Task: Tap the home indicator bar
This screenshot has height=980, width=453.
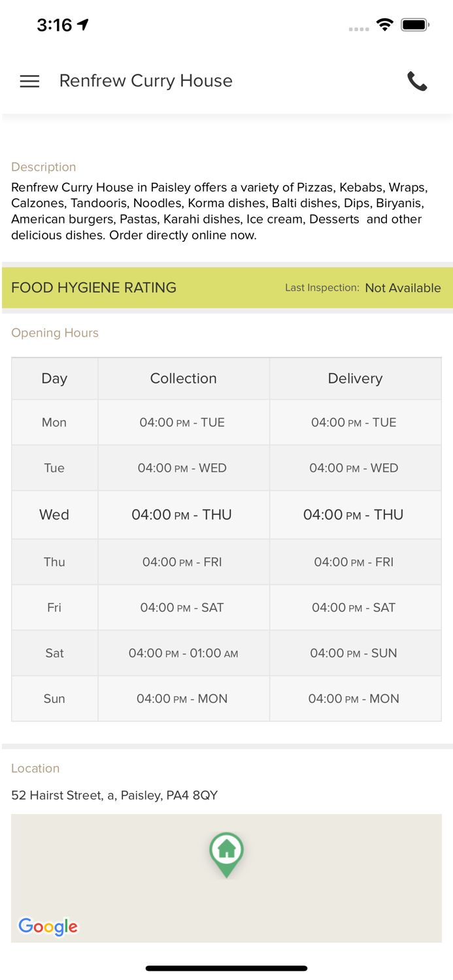Action: 226,968
